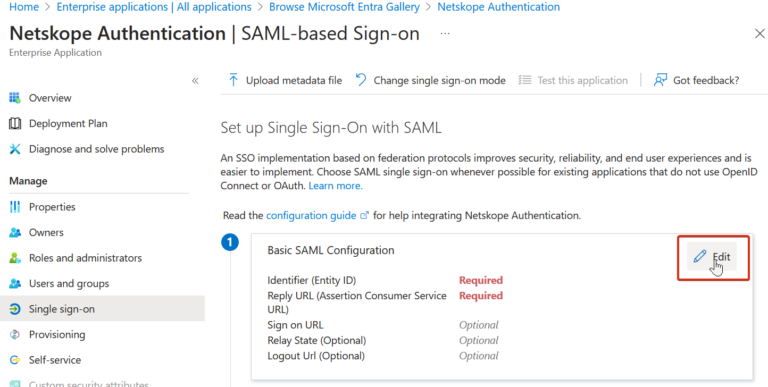The image size is (768, 387).
Task: Click Upload metadata file
Action: (285, 80)
